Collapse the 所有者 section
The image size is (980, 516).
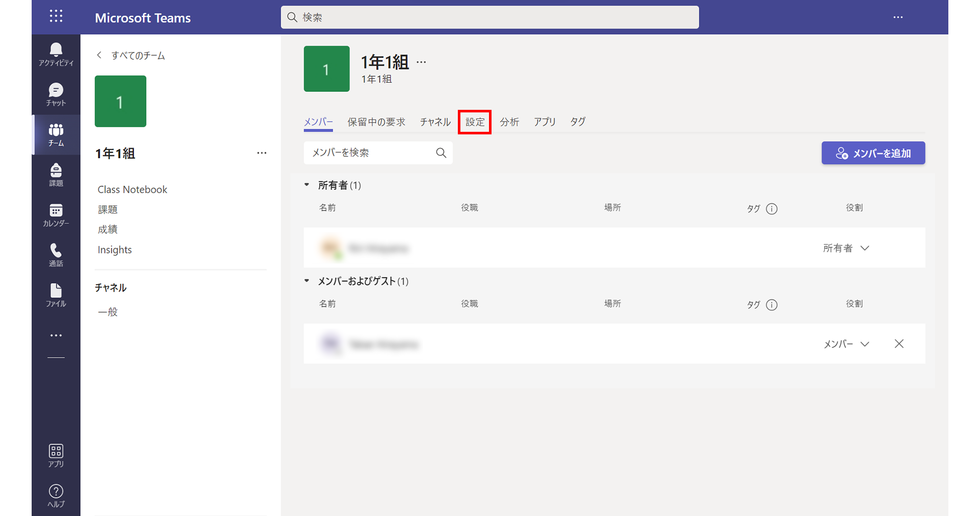pos(307,185)
